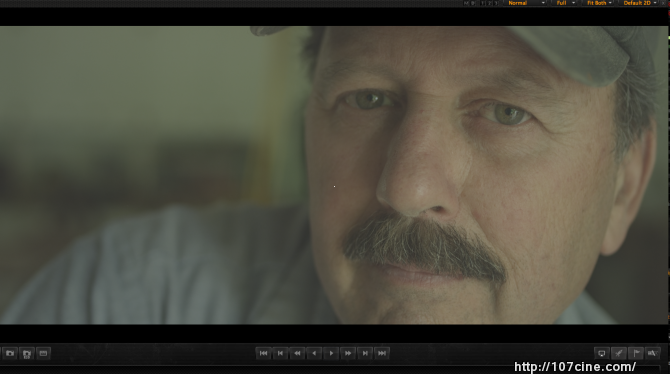Rewind the clip with the double-left-arrow button
The width and height of the screenshot is (670, 374).
coord(297,353)
